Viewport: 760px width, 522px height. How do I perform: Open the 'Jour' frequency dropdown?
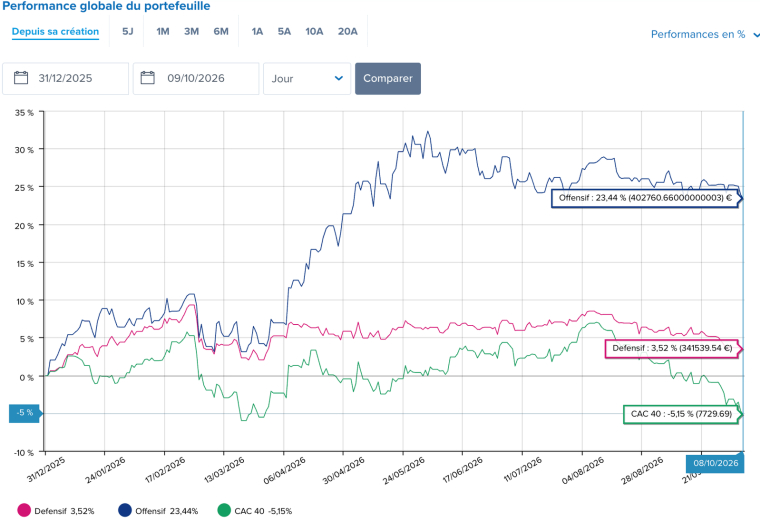(x=307, y=79)
